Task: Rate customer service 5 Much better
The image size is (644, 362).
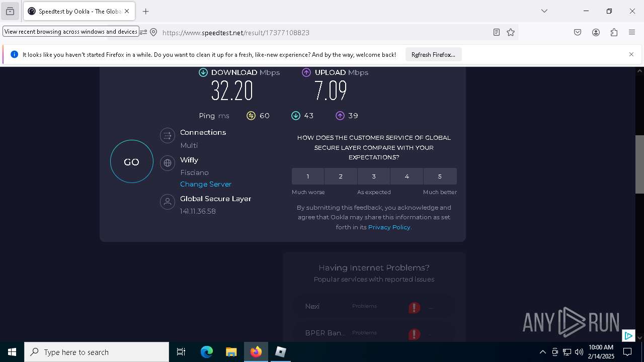Action: click(440, 176)
